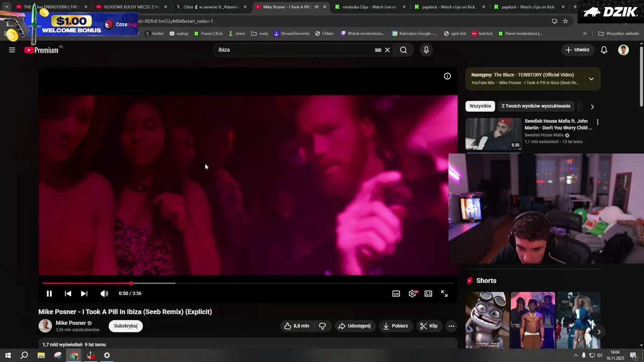The height and width of the screenshot is (362, 644).
Task: Open a new browser tab with plus
Action: (x=575, y=7)
